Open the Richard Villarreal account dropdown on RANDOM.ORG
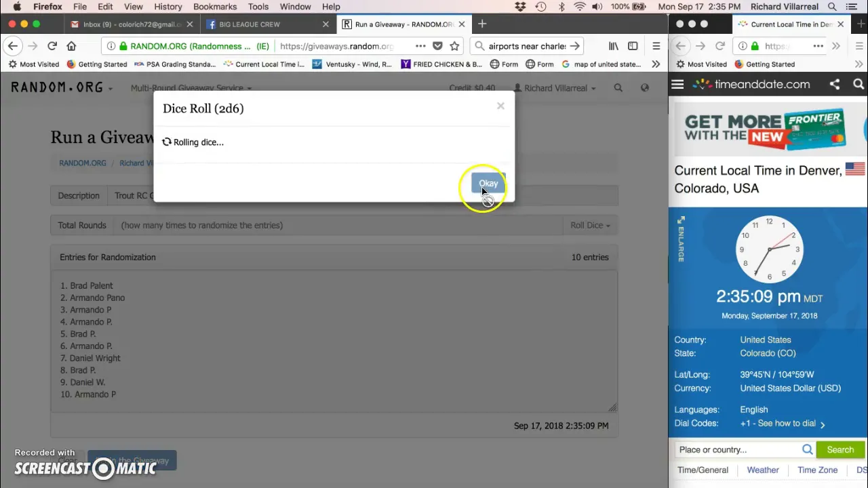 click(x=555, y=88)
